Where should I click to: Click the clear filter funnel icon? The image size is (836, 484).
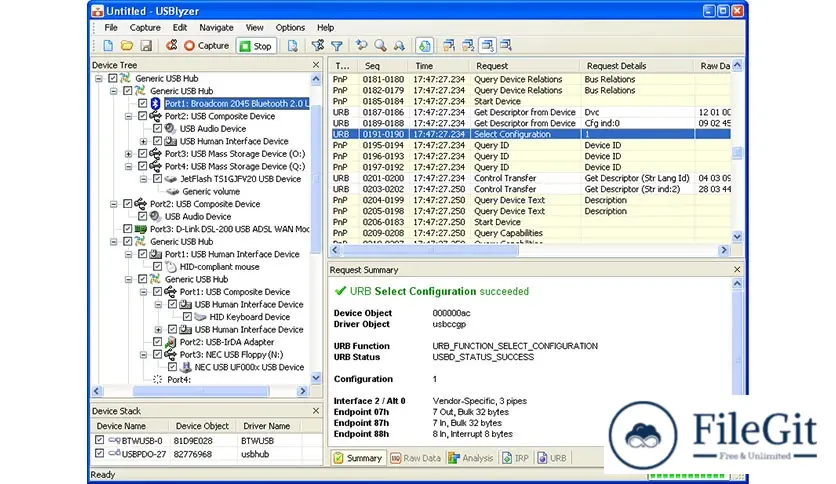pyautogui.click(x=318, y=46)
